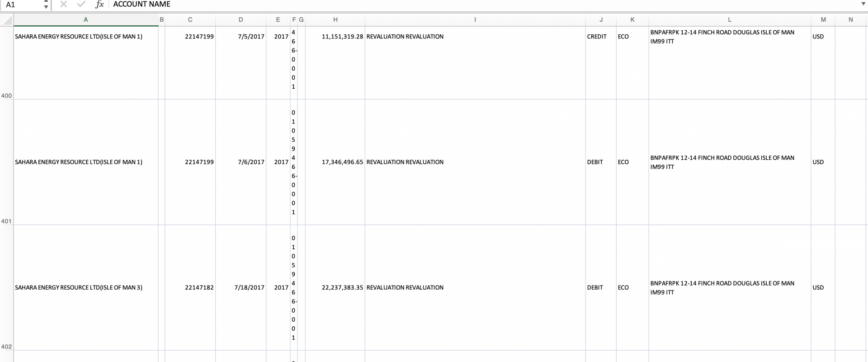Select column K header
The image size is (868, 362).
[632, 20]
